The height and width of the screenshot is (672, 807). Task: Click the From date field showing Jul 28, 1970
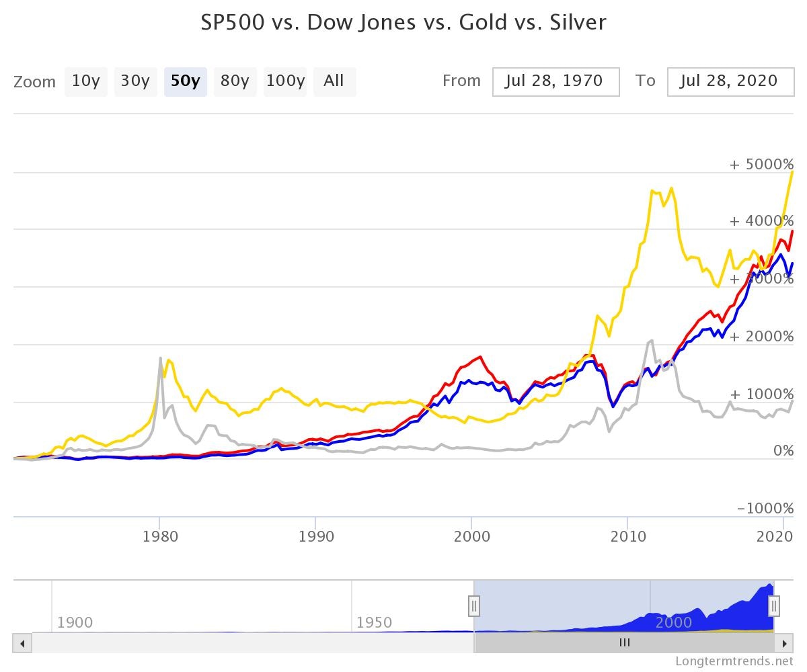(x=555, y=81)
